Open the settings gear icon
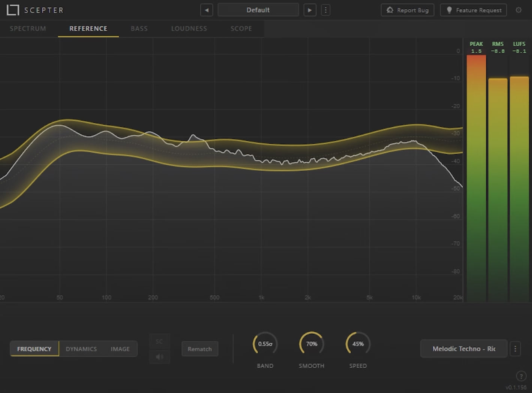Image resolution: width=532 pixels, height=393 pixels. click(519, 10)
